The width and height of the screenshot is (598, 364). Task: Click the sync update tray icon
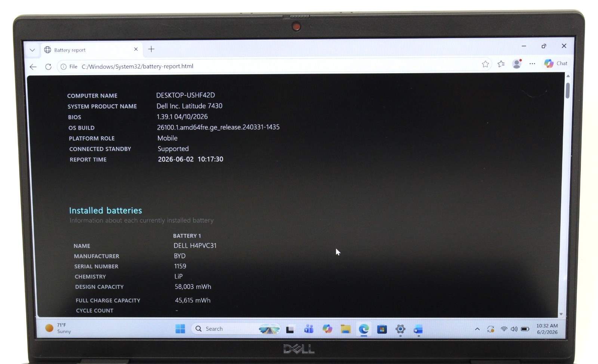click(491, 329)
